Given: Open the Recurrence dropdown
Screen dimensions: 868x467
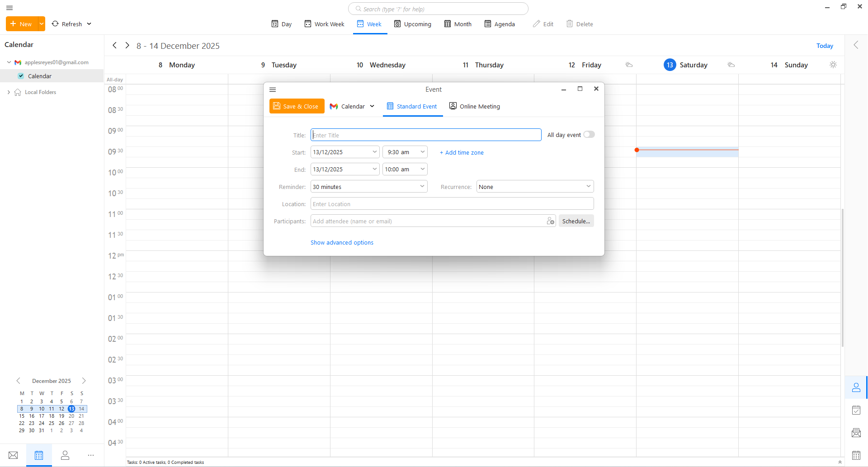Looking at the screenshot, I should pyautogui.click(x=535, y=187).
